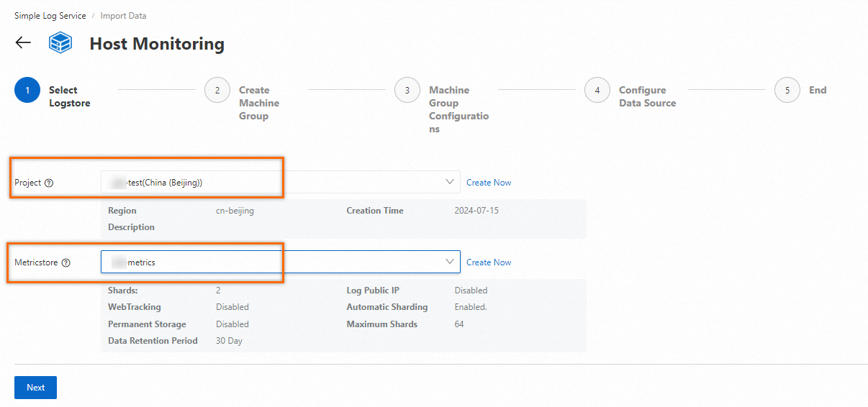Go to the Select Logstore step
Screen dimensions: 868x407
click(69, 96)
